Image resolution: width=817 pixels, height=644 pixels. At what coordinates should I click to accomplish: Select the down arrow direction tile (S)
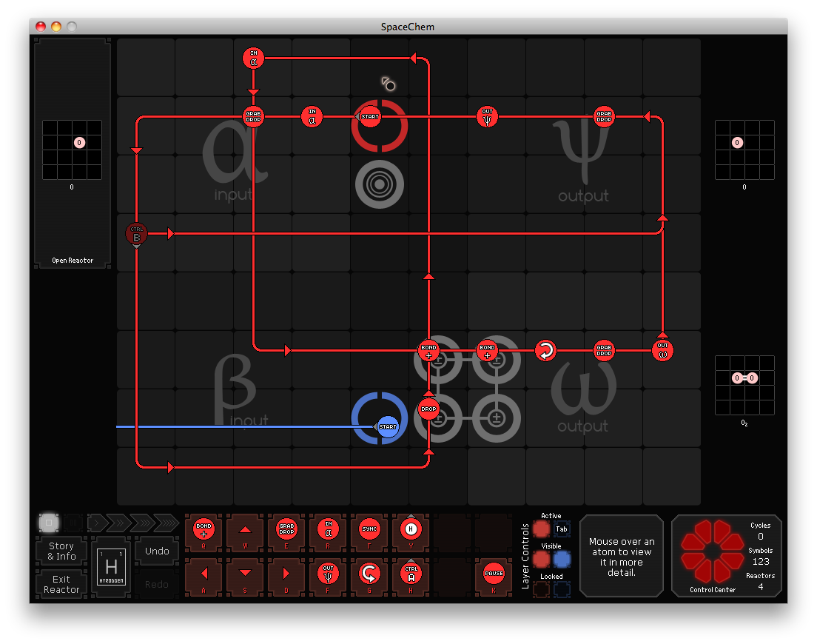(x=245, y=577)
